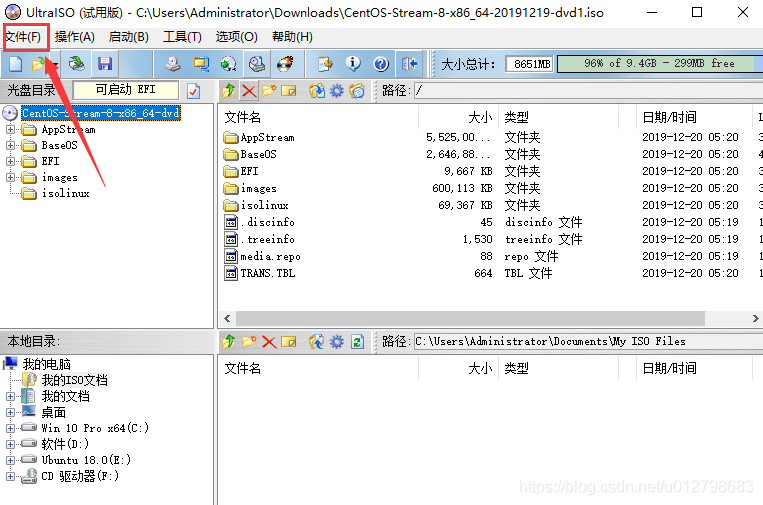Click the New folder icon in local pane toolbar
This screenshot has height=505, width=763.
coord(249,342)
